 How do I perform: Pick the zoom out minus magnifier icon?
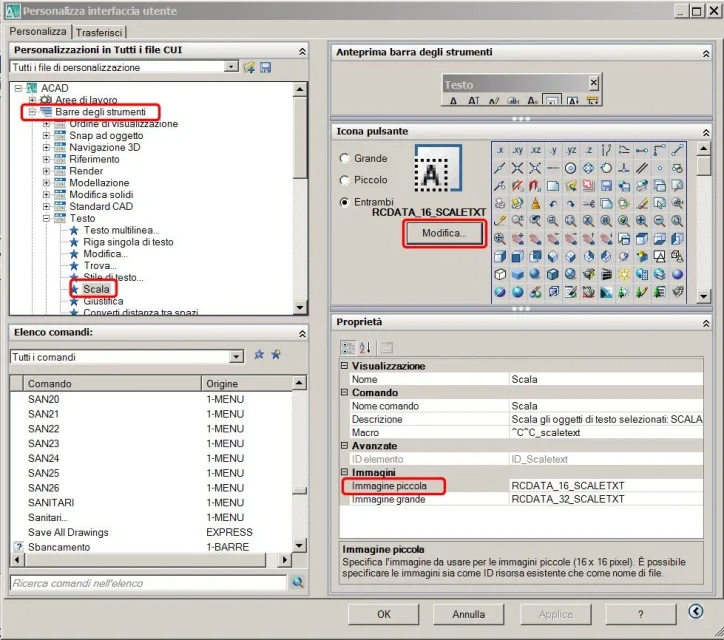tap(660, 221)
